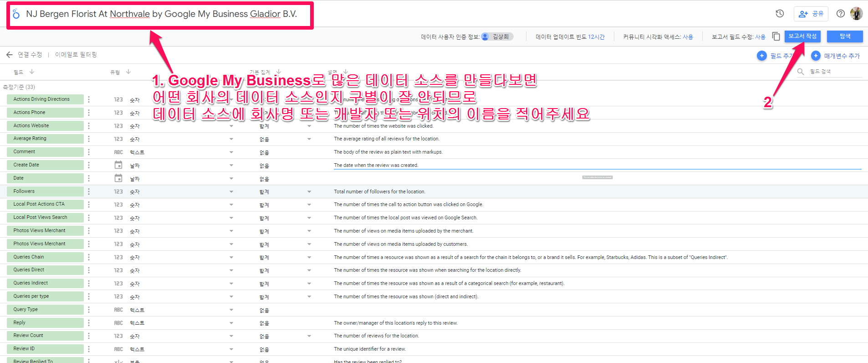Click the calendar type icon for Create Date
This screenshot has height=363, width=868.
pos(118,165)
